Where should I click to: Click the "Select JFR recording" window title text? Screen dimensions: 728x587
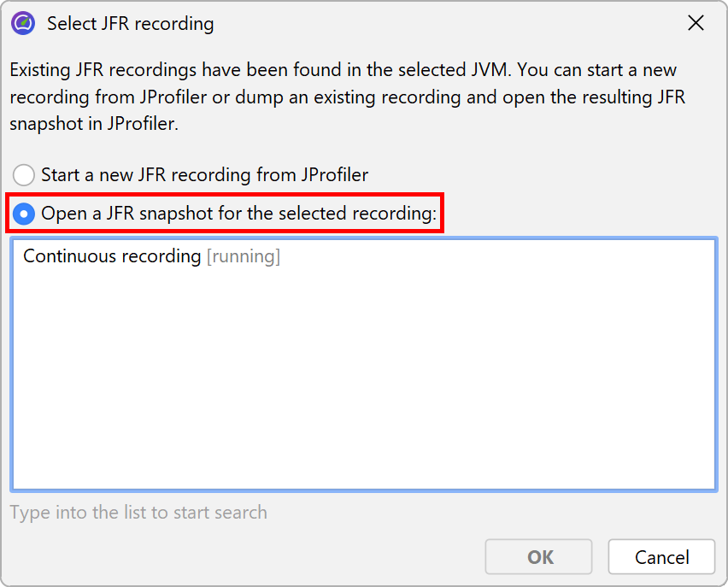[x=130, y=23]
